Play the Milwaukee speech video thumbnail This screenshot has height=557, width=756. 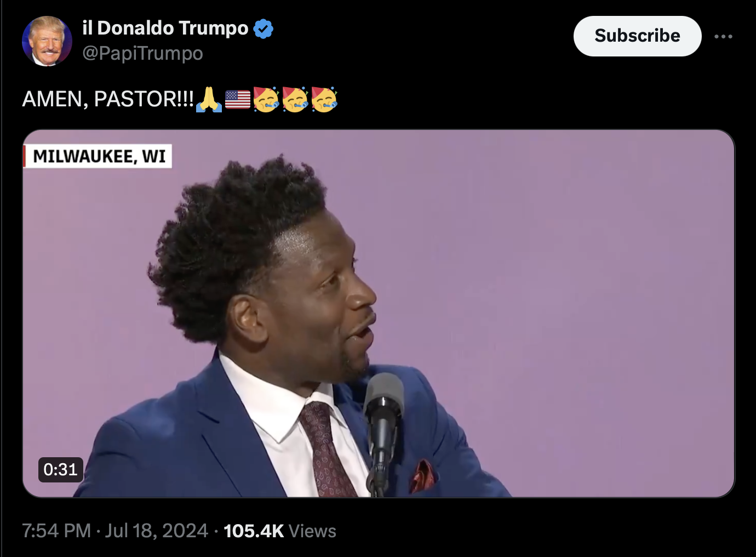tap(378, 314)
